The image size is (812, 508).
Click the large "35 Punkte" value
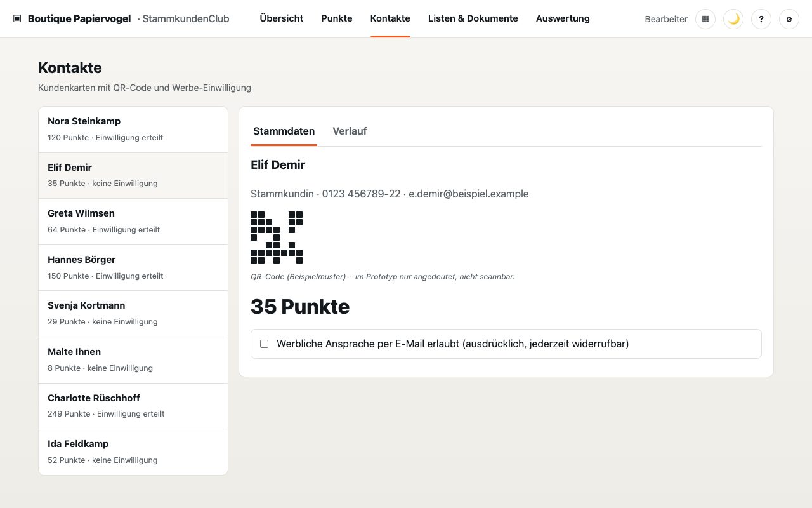click(x=300, y=307)
